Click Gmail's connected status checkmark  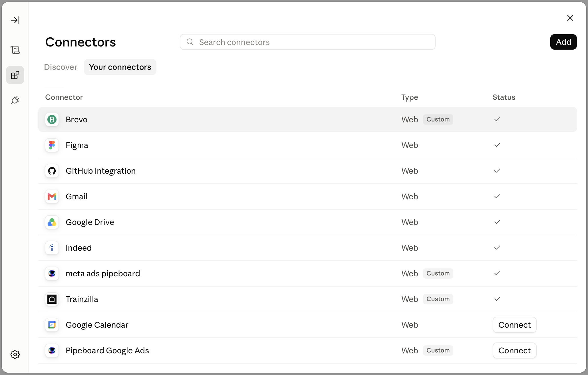tap(497, 196)
